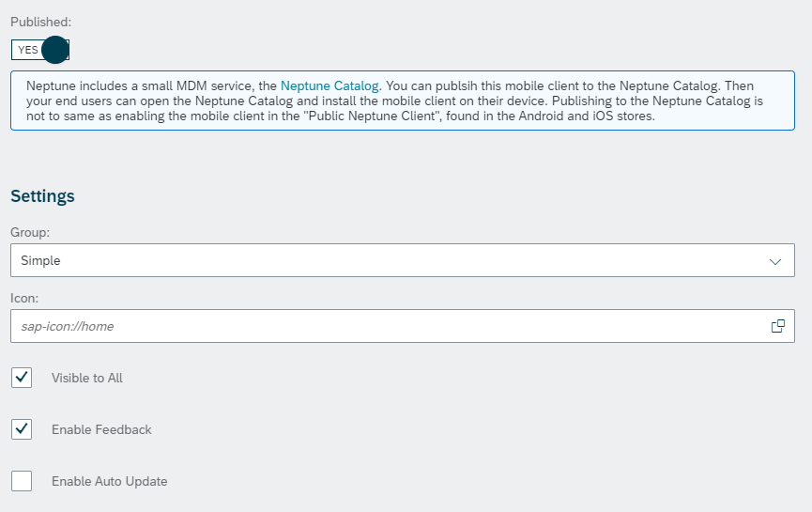Open the Neptune Catalog link
The height and width of the screenshot is (512, 812).
point(329,85)
